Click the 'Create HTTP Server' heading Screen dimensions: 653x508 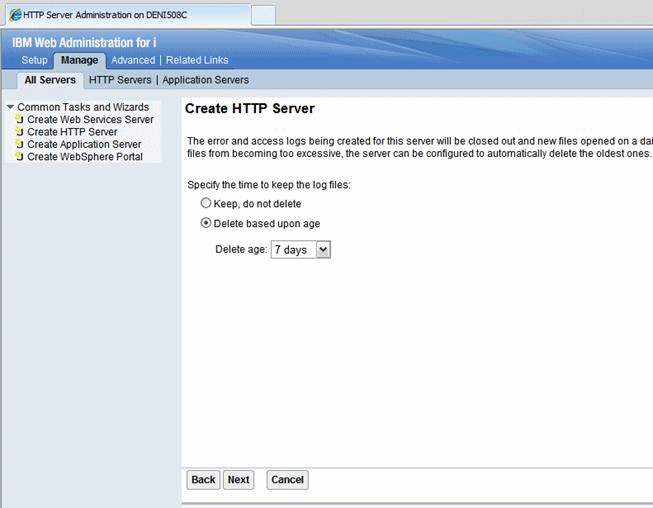tap(249, 109)
